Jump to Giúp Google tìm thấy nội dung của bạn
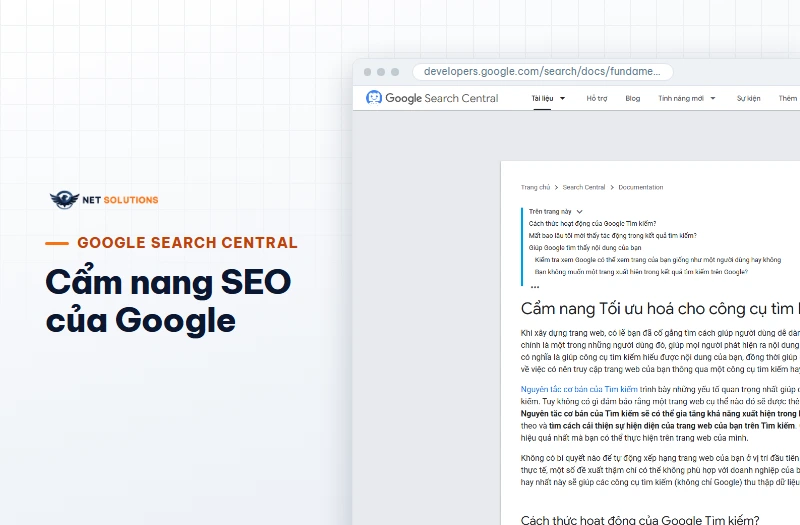The image size is (800, 525). coord(585,248)
